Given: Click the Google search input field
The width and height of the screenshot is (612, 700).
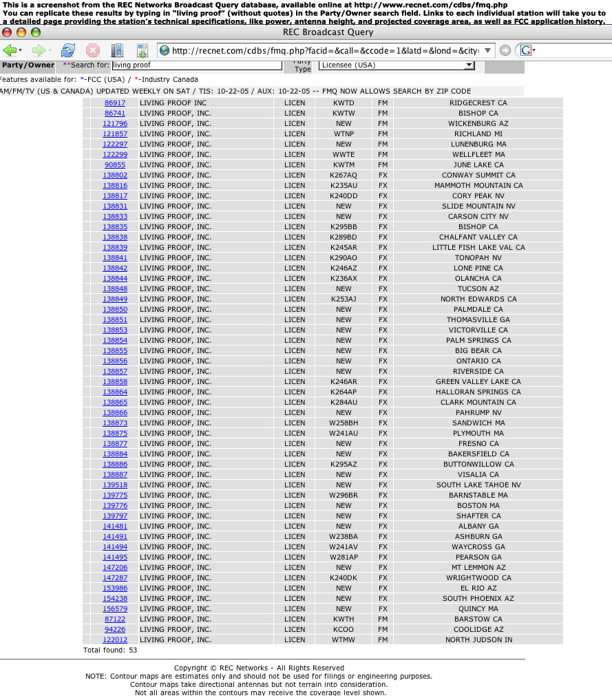Looking at the screenshot, I should tap(573, 50).
